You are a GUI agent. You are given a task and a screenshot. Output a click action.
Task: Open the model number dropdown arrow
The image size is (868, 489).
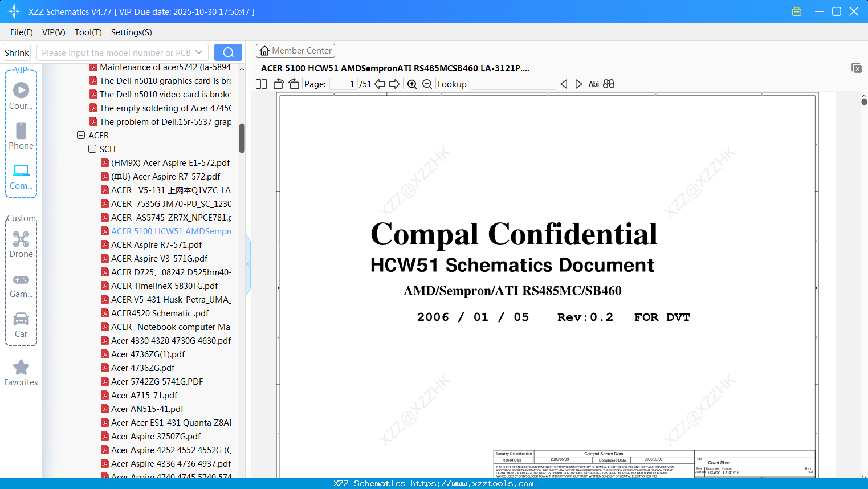pyautogui.click(x=199, y=52)
